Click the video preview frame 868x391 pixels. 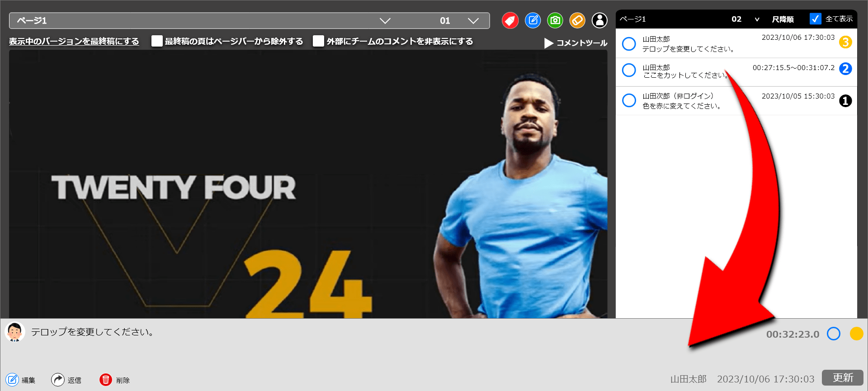tap(308, 184)
